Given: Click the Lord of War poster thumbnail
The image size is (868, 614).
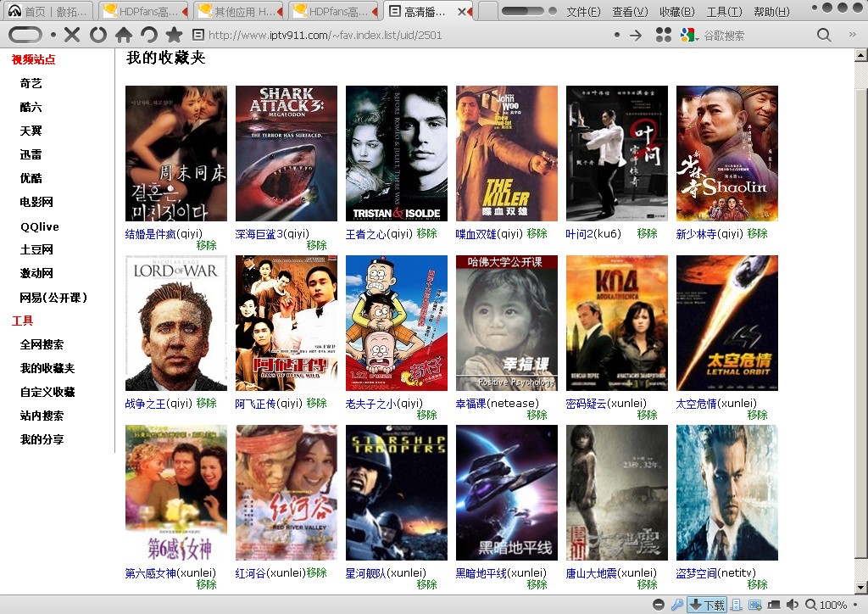Looking at the screenshot, I should (176, 323).
